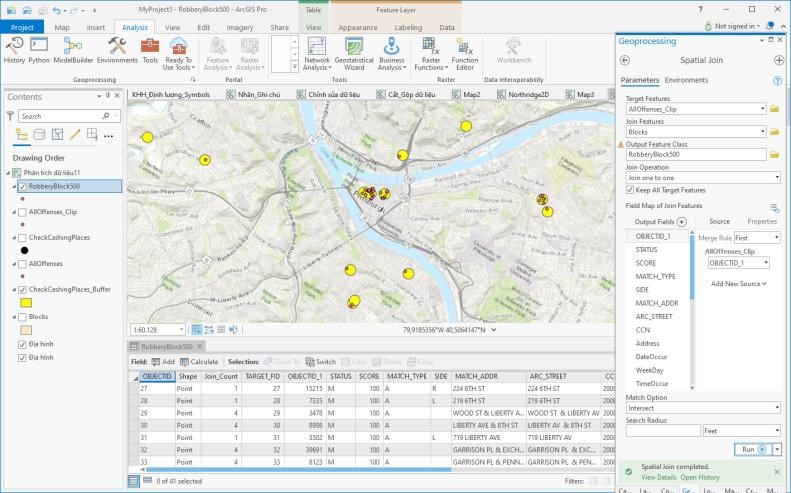Click View Details link
The height and width of the screenshot is (493, 791).
[659, 477]
